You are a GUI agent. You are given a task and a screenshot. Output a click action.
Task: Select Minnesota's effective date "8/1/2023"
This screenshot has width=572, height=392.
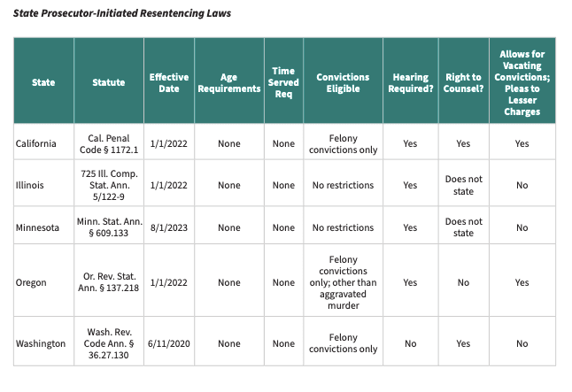(168, 227)
